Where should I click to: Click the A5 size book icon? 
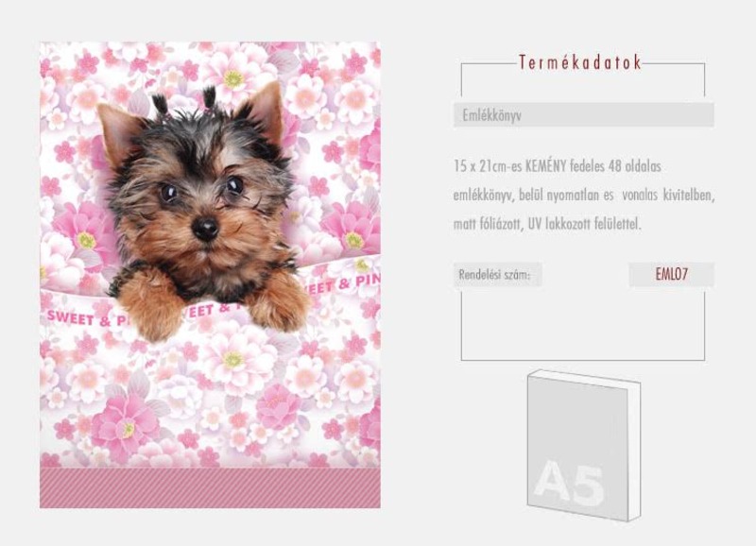584,445
